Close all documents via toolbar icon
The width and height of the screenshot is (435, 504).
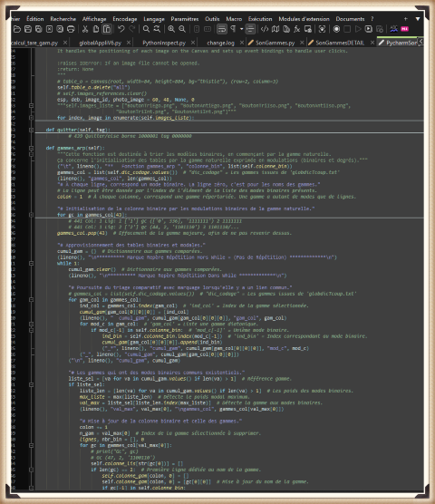click(60, 29)
